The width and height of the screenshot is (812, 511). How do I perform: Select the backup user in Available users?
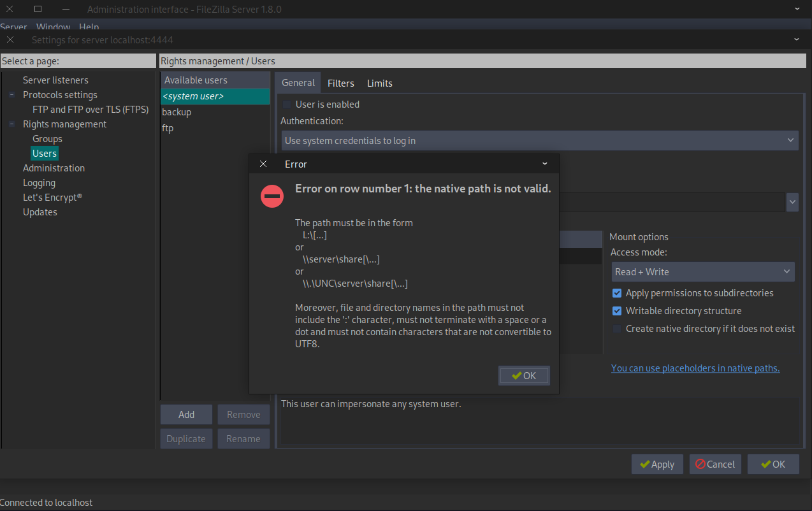(177, 112)
